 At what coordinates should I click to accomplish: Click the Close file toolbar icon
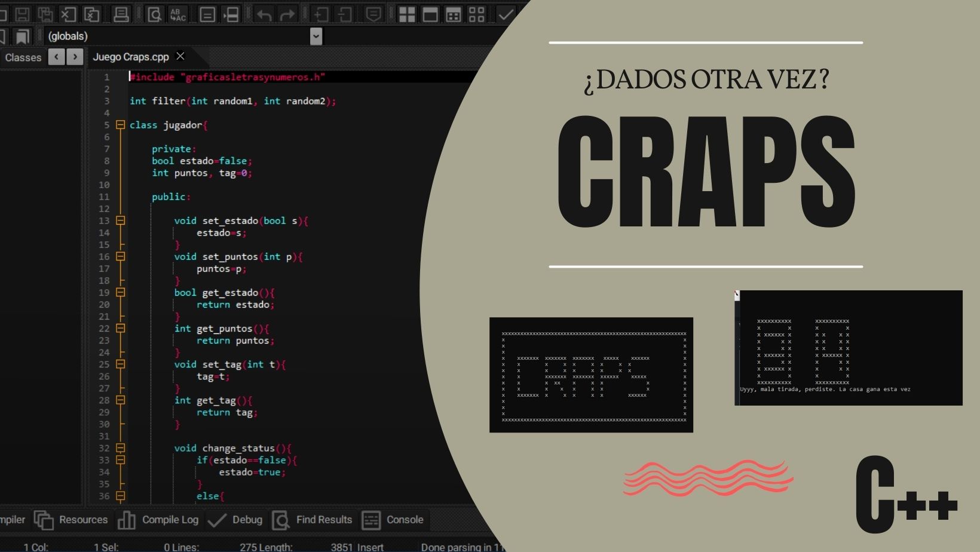point(69,14)
